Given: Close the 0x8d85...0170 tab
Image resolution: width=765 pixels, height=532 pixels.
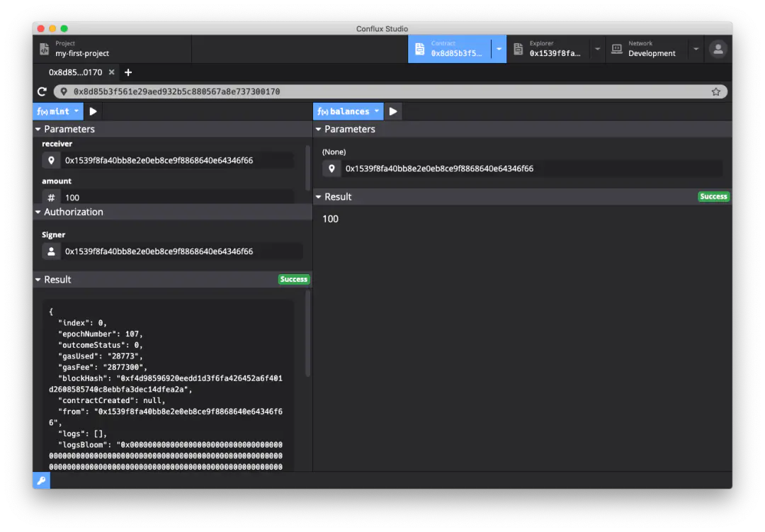Looking at the screenshot, I should (111, 72).
